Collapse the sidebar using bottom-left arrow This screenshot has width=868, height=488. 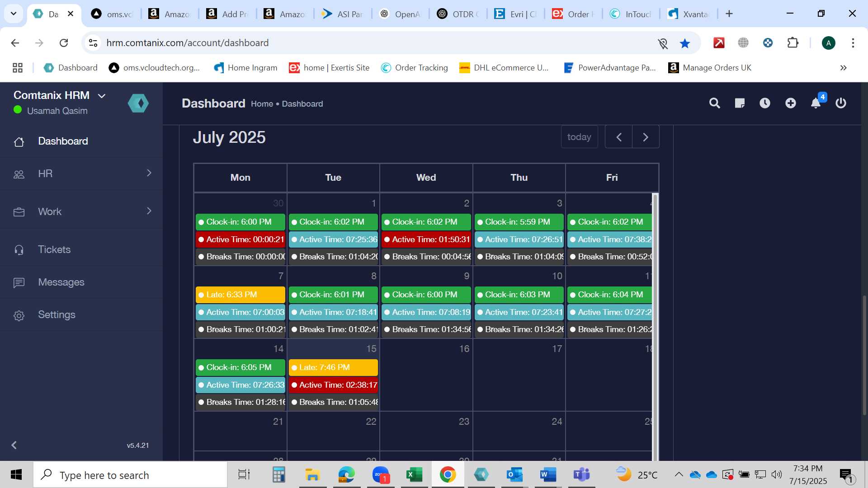[x=14, y=445]
